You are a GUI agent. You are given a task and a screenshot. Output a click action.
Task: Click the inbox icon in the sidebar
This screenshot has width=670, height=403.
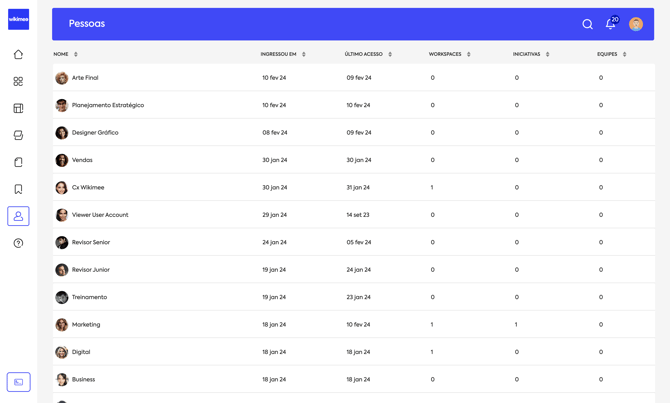tap(18, 135)
